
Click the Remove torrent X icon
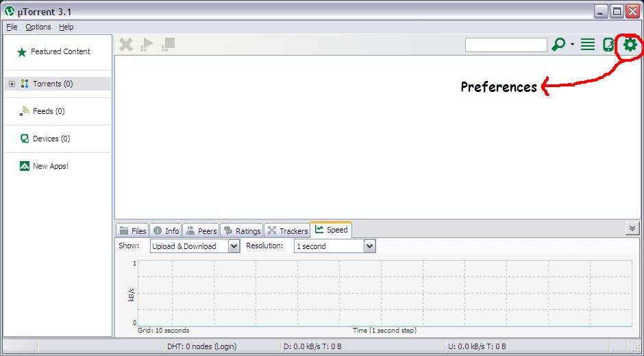coord(126,45)
